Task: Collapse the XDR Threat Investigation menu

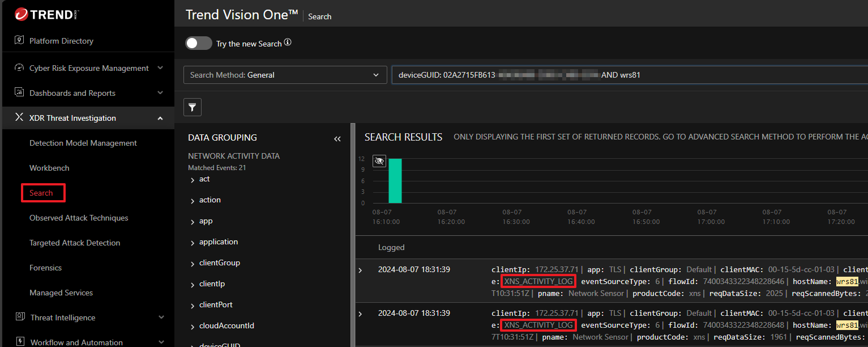Action: 160,118
